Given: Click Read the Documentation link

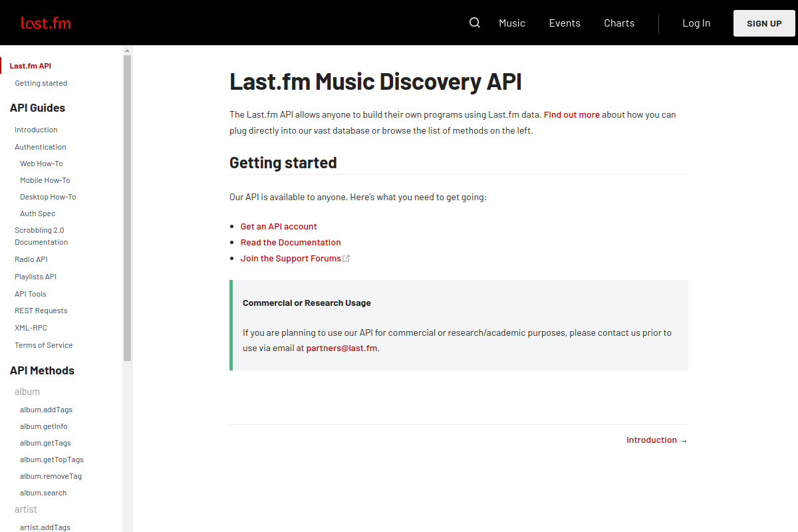Looking at the screenshot, I should (x=291, y=242).
